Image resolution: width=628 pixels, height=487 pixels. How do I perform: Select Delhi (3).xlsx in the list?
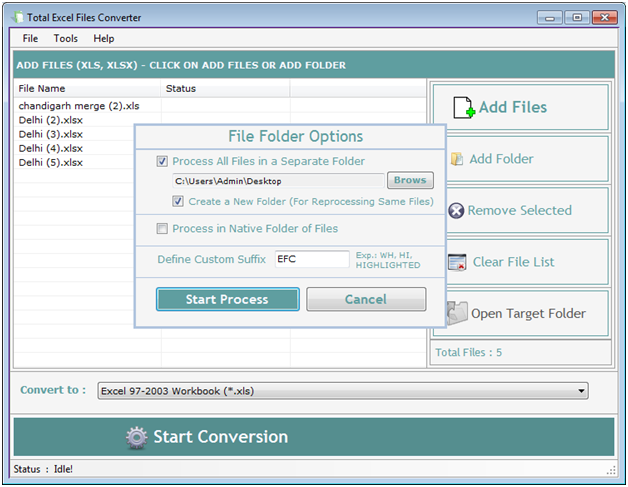point(50,134)
